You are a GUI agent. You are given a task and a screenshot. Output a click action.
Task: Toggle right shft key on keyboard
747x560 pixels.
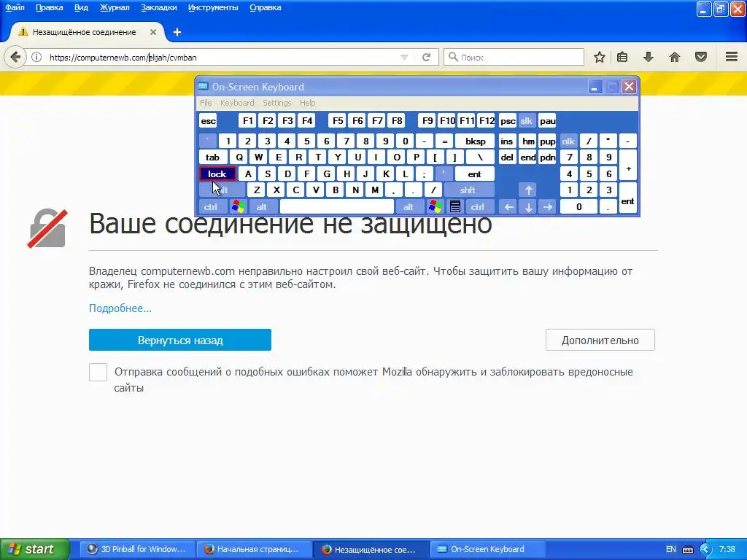pyautogui.click(x=468, y=190)
